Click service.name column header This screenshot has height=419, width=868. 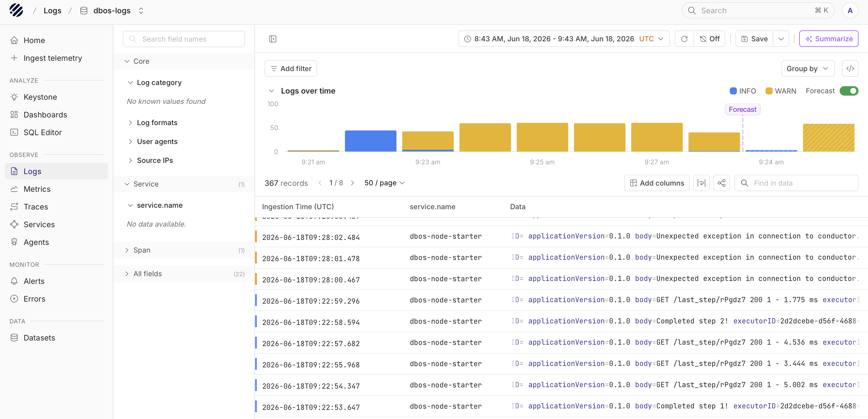tap(432, 207)
